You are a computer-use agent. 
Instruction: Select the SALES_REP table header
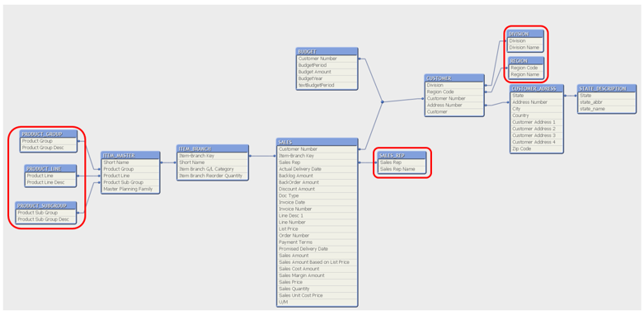click(x=402, y=155)
